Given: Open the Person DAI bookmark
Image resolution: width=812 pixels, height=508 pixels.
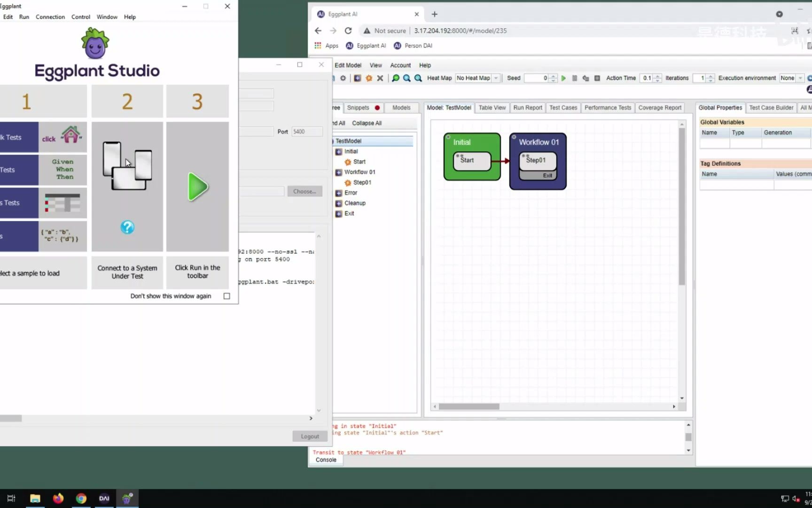Looking at the screenshot, I should (x=413, y=46).
